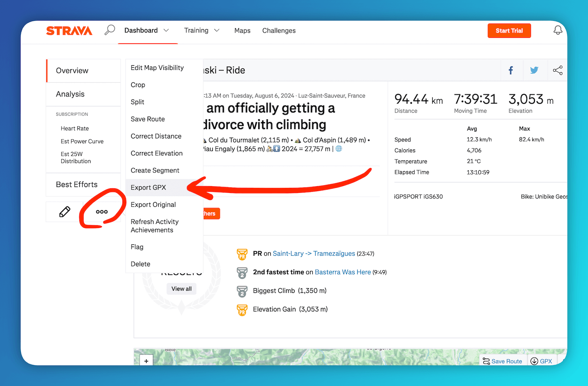588x386 pixels.
Task: Click the pencil edit activity icon
Action: pos(65,212)
